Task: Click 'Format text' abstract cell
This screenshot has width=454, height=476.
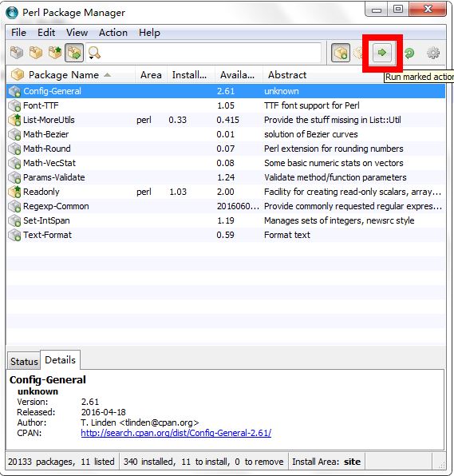Action: click(x=287, y=235)
